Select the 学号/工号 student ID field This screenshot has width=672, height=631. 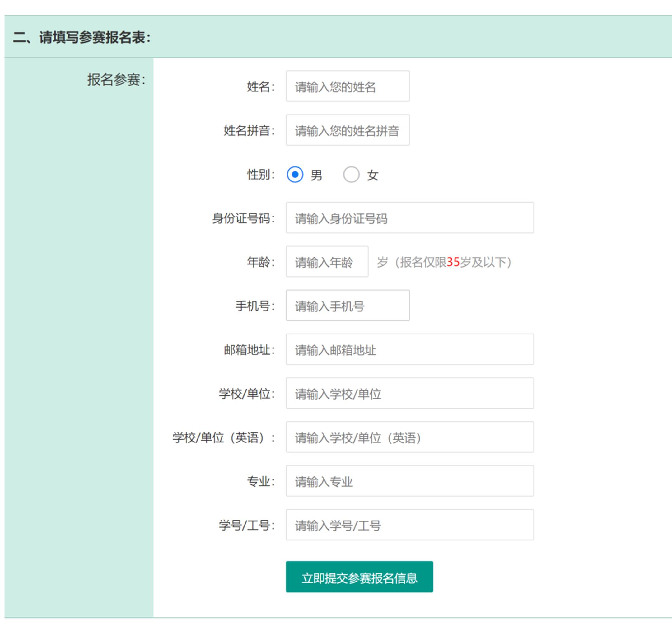[409, 525]
